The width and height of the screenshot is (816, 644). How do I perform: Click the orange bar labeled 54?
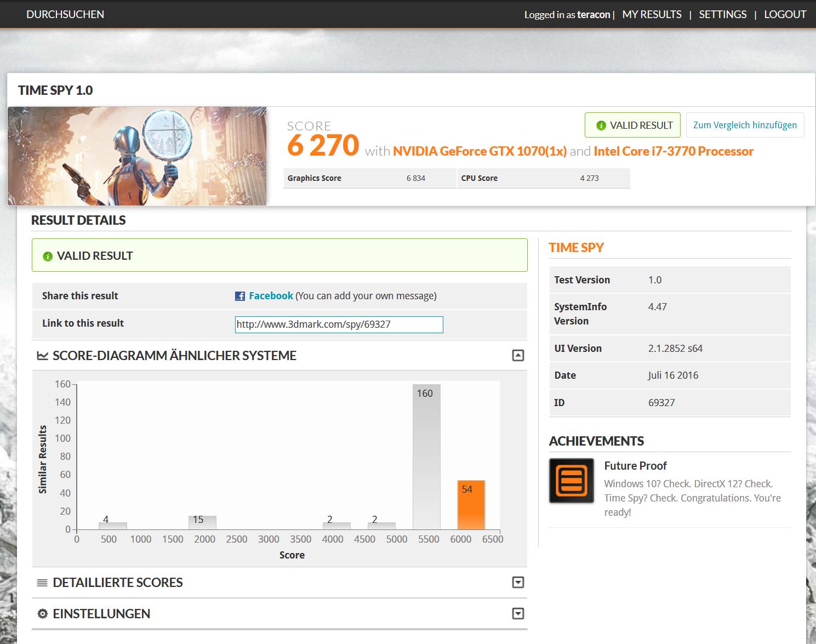tap(471, 505)
